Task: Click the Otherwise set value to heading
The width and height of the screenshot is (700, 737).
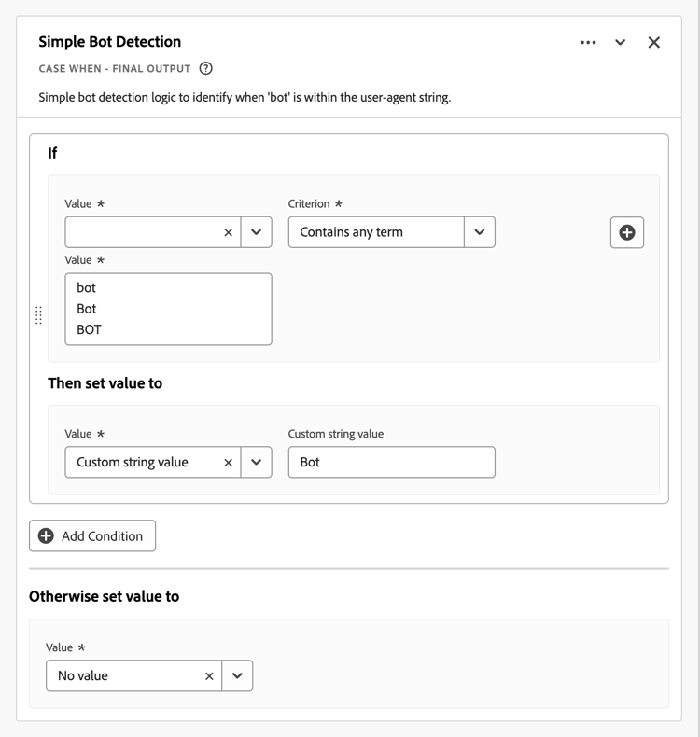Action: click(x=104, y=596)
